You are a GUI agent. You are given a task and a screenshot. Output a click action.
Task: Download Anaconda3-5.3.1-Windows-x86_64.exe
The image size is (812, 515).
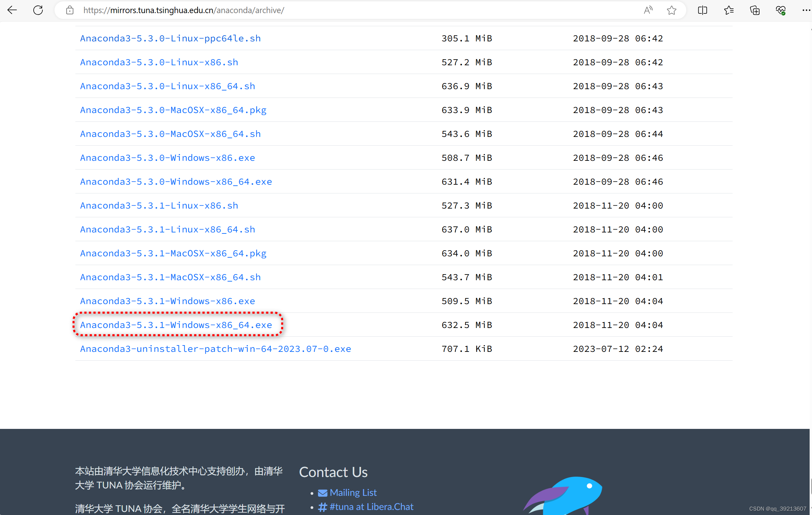coord(176,325)
